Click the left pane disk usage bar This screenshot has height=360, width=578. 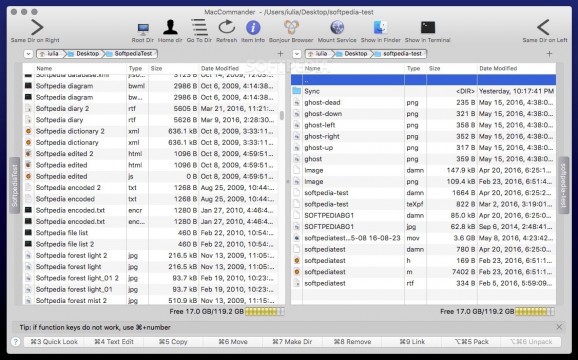[265, 312]
